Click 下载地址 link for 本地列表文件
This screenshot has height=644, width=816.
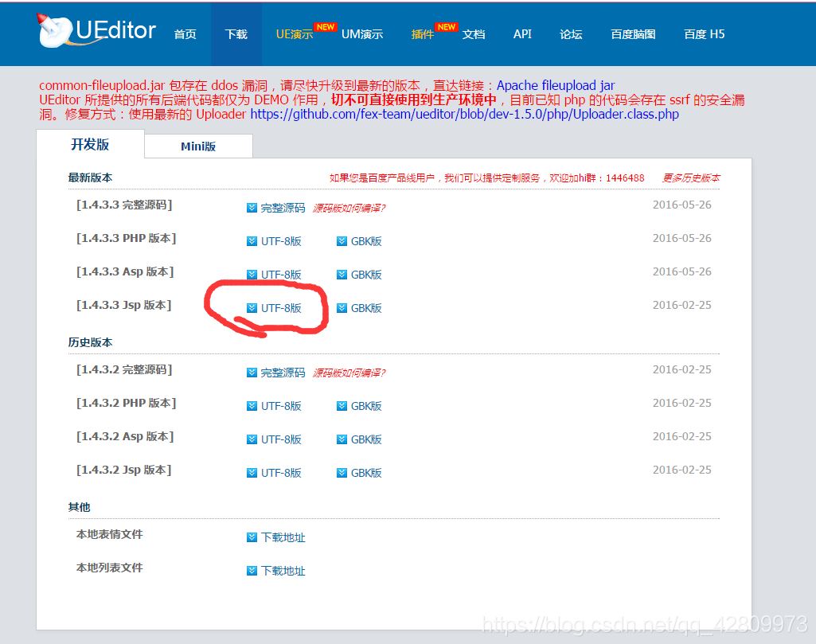coord(283,571)
